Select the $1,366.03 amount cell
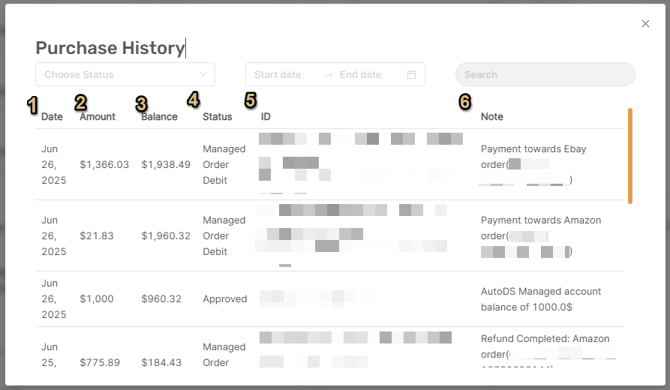This screenshot has height=390, width=670. [x=104, y=164]
